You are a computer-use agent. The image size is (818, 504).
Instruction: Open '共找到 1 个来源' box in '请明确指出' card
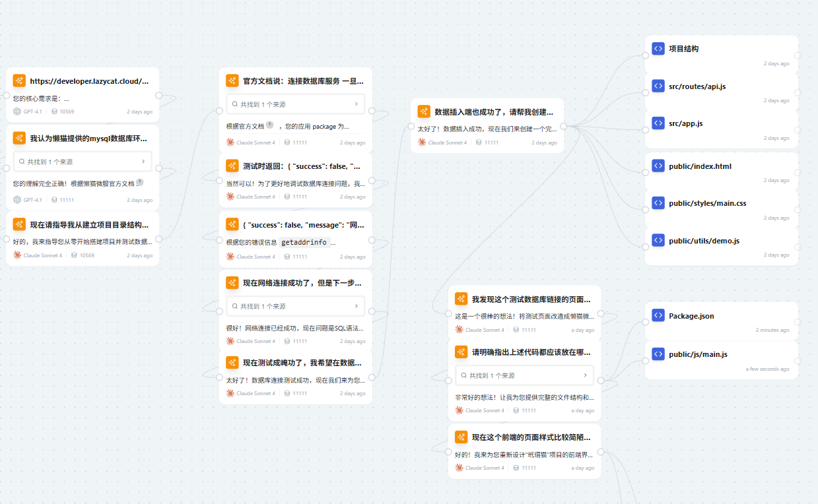tap(524, 375)
